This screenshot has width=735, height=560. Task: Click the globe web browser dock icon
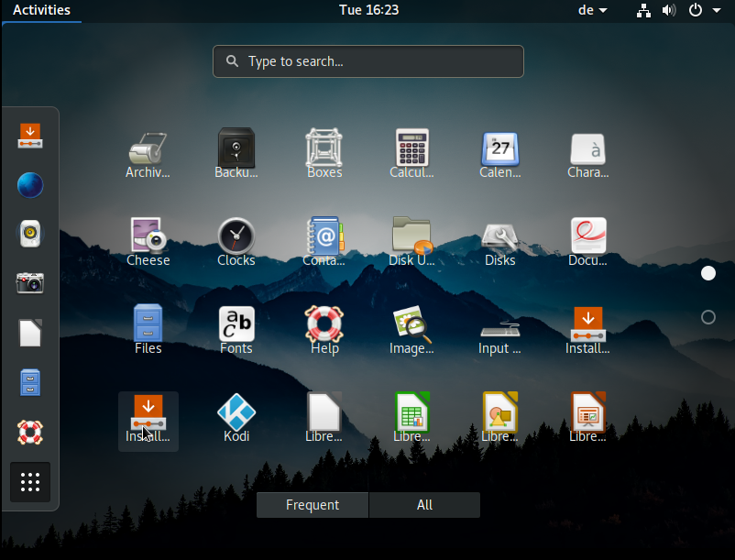tap(30, 185)
